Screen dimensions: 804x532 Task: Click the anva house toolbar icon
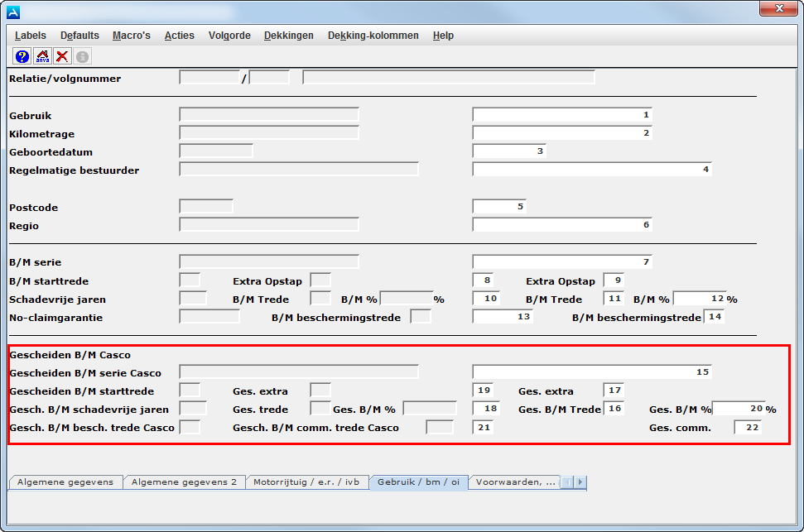pyautogui.click(x=42, y=56)
